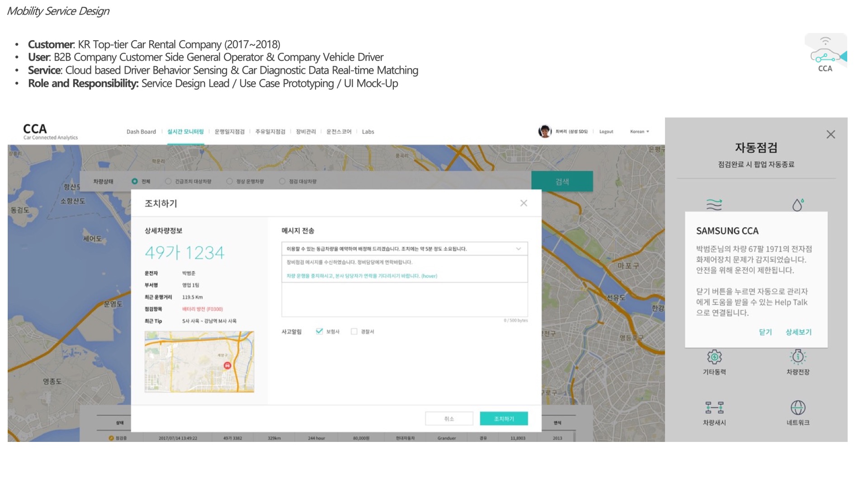Click the 상세보기 link in SAMSUNG CCA popup
The width and height of the screenshot is (868, 488).
tap(798, 332)
